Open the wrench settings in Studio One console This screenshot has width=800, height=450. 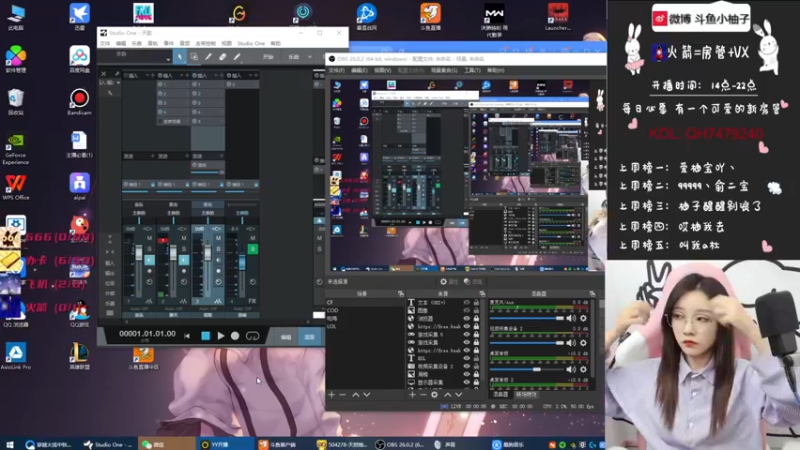pyautogui.click(x=110, y=93)
